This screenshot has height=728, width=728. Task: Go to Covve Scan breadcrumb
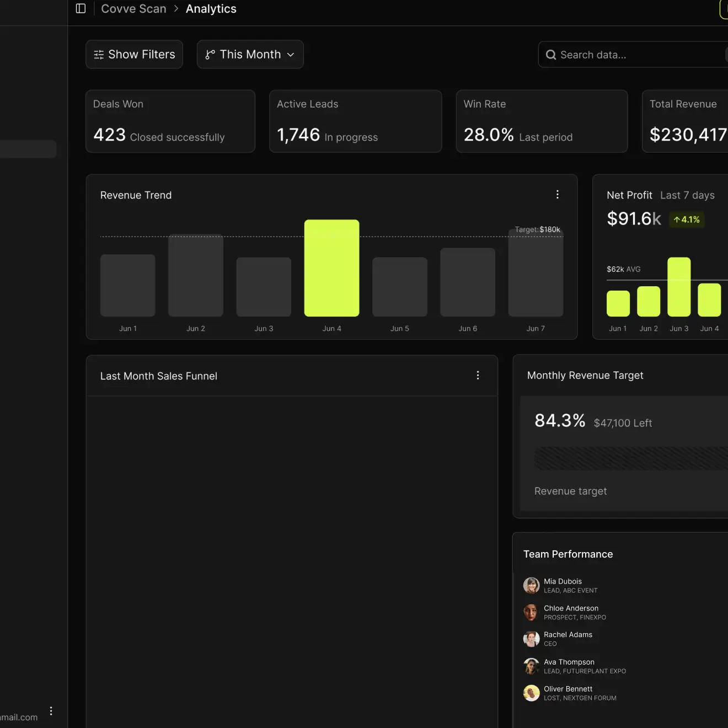click(133, 9)
